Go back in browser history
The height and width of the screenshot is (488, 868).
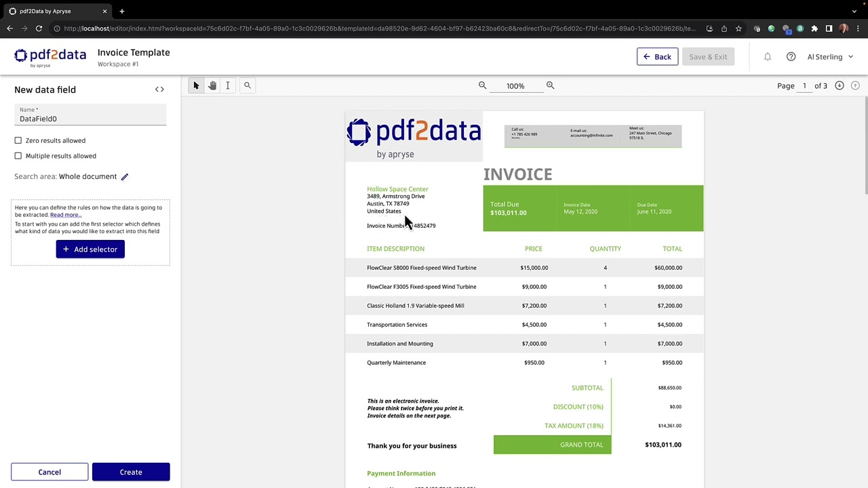click(9, 28)
